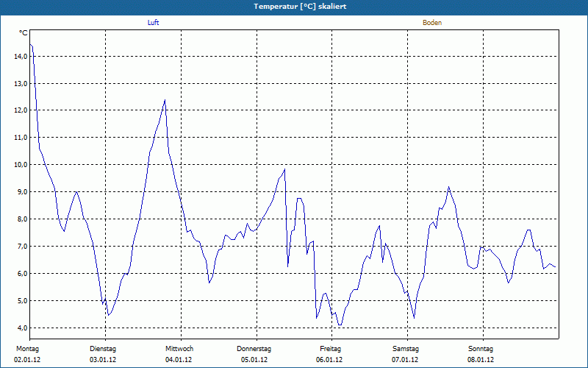Click the °C axis unit label

(x=24, y=33)
